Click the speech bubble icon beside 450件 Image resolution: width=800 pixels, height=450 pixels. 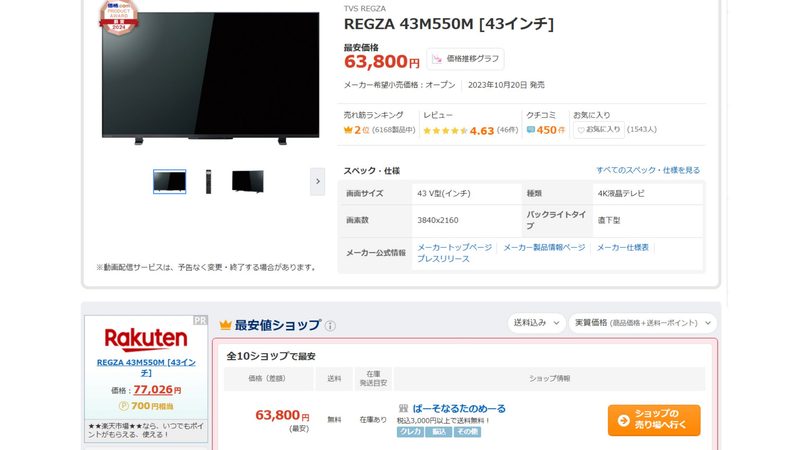tap(531, 130)
